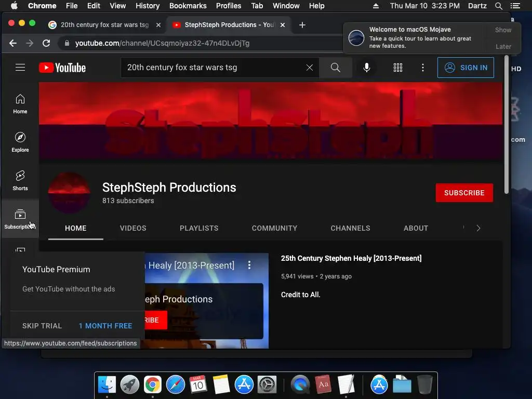This screenshot has height=399, width=532.
Task: Open 25th Century Stephen Healy video title
Action: [351, 258]
